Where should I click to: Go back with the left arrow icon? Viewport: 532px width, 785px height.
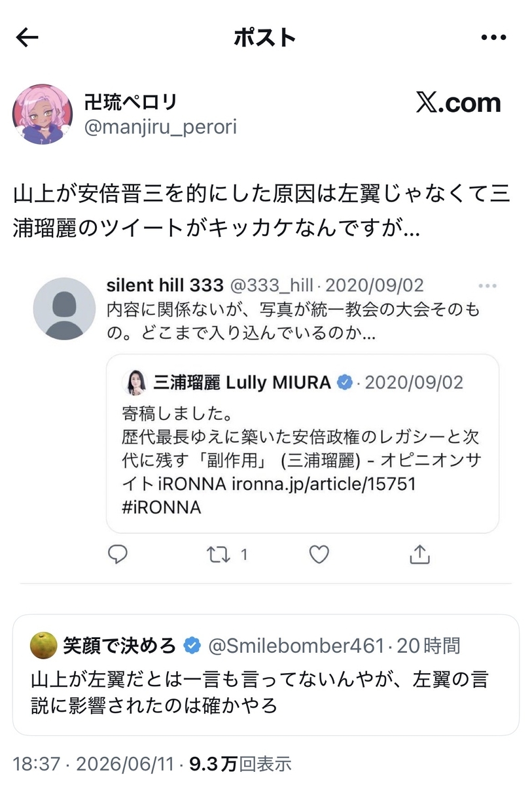pyautogui.click(x=27, y=38)
